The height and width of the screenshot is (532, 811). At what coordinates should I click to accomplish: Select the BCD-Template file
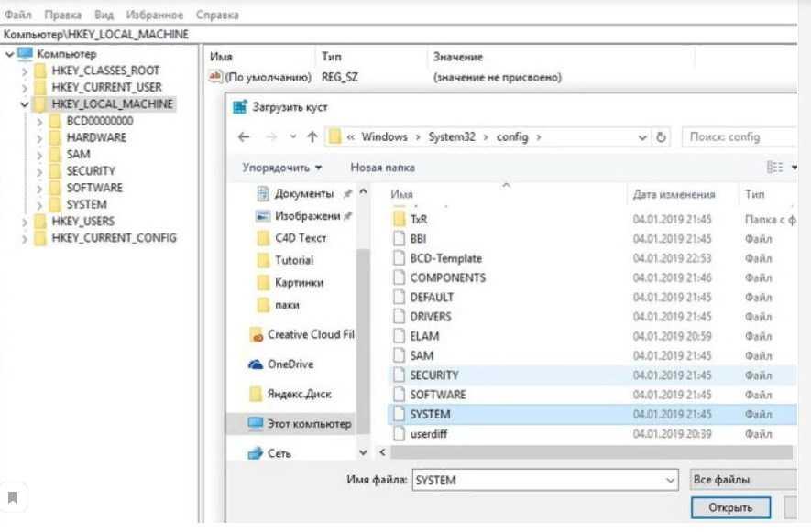tap(445, 258)
